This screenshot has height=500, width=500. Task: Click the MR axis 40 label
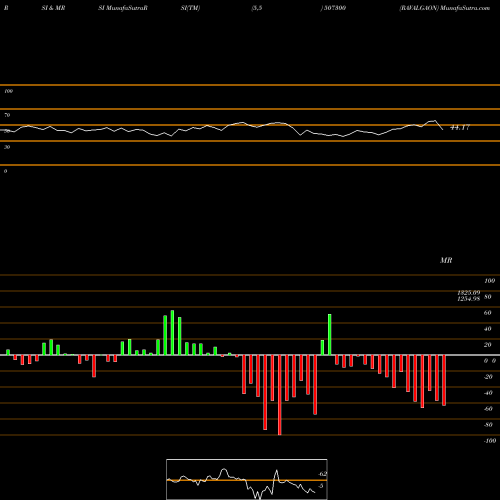tap(487, 329)
